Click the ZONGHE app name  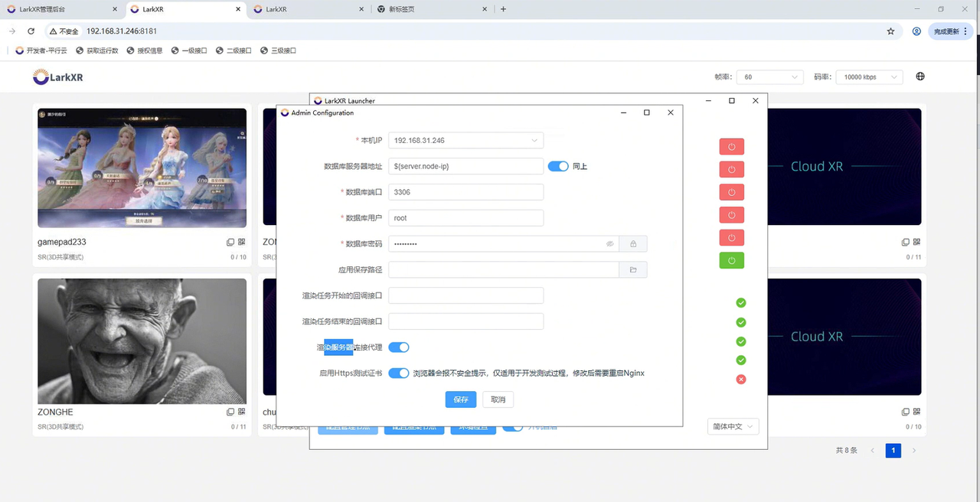point(55,412)
